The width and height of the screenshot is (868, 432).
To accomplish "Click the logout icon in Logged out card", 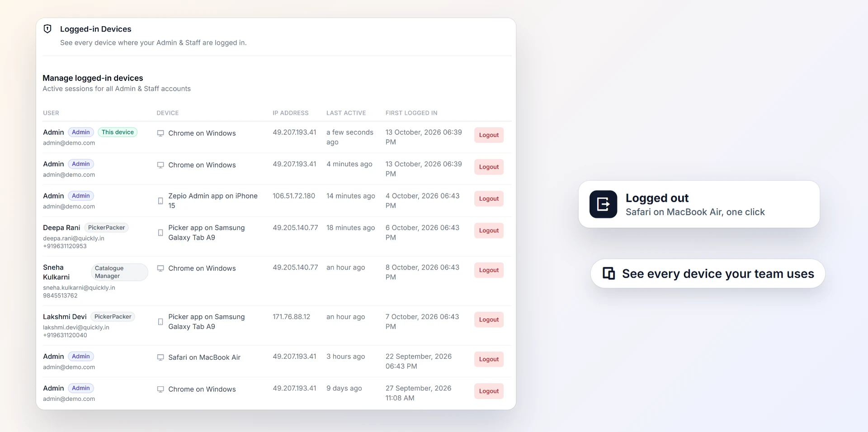I will tap(603, 204).
